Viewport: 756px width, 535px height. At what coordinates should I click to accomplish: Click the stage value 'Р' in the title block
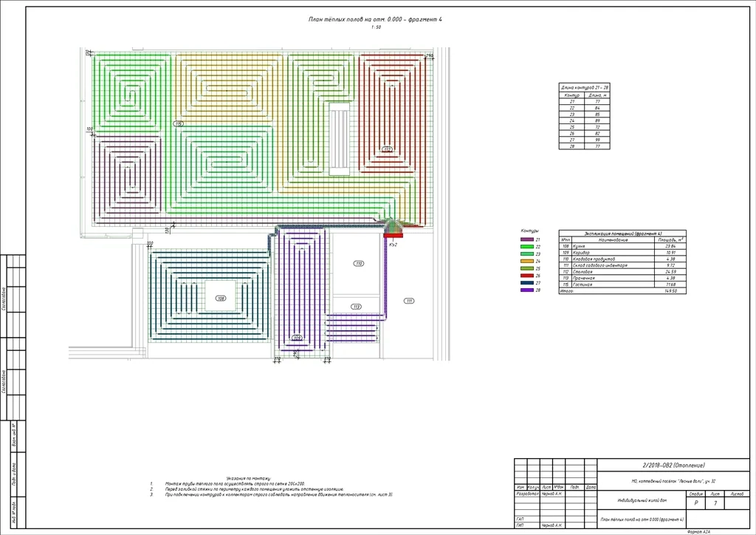[x=695, y=502]
